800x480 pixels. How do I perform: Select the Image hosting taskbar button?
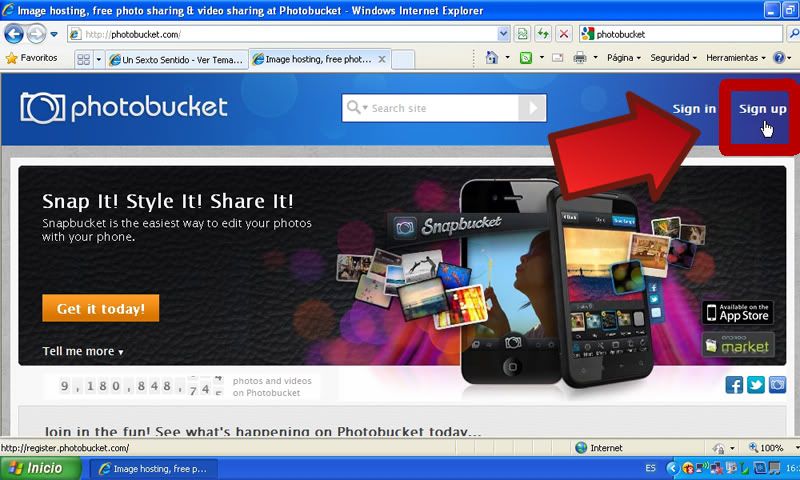[154, 468]
